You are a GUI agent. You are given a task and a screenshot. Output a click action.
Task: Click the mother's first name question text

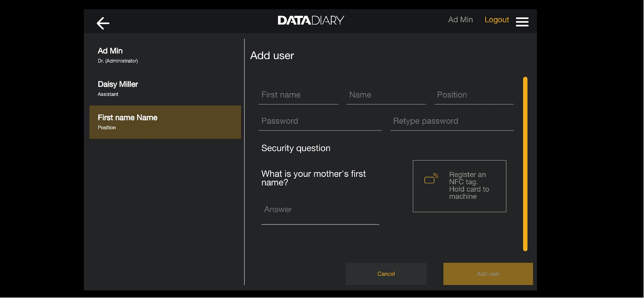click(x=313, y=178)
